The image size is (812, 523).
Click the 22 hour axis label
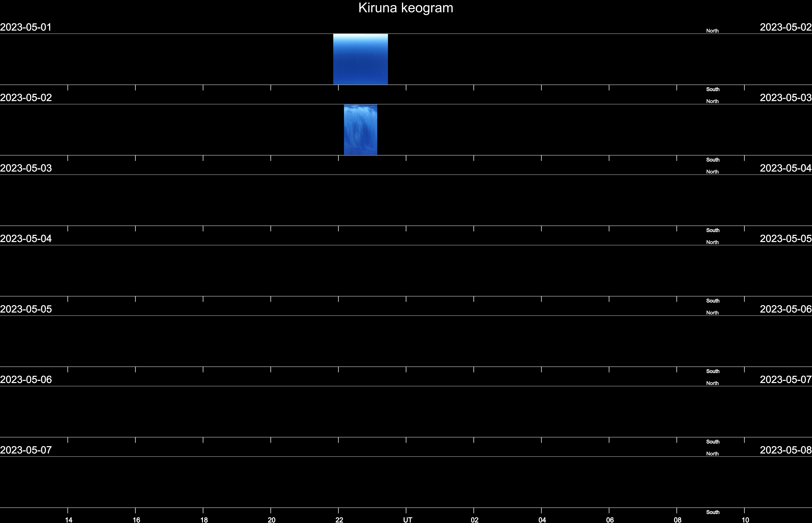point(339,520)
